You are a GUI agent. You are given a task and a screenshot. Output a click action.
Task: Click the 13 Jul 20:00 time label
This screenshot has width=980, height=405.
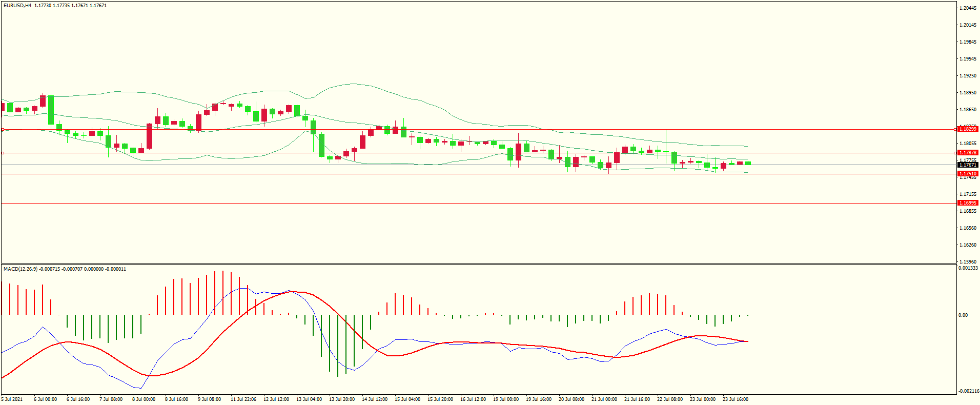tap(341, 399)
